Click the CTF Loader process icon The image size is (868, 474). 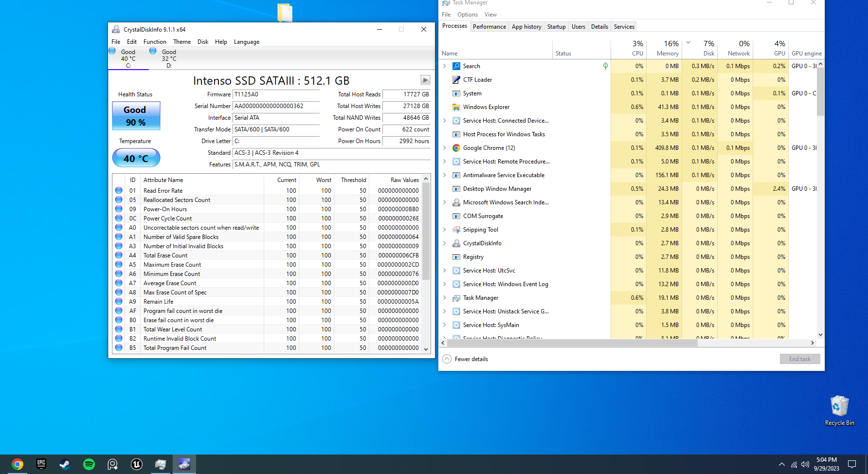click(456, 80)
